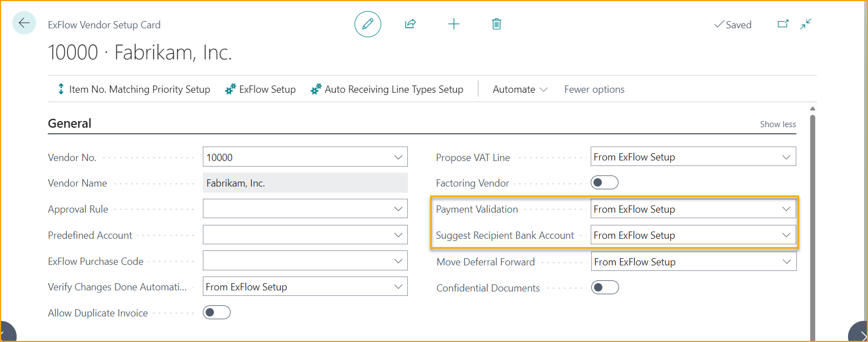Turn on Confidential Documents

[605, 287]
